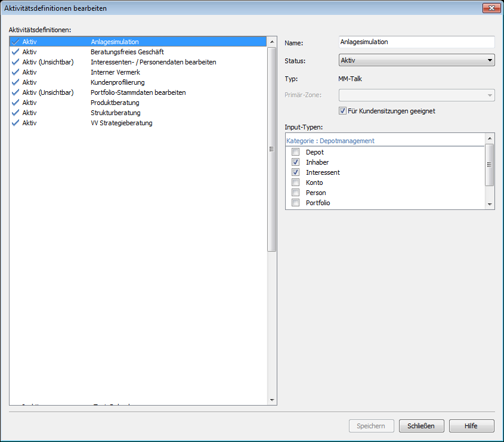
Task: Select Interessenten- / Personendaten bearbeiten entry
Action: coord(153,62)
